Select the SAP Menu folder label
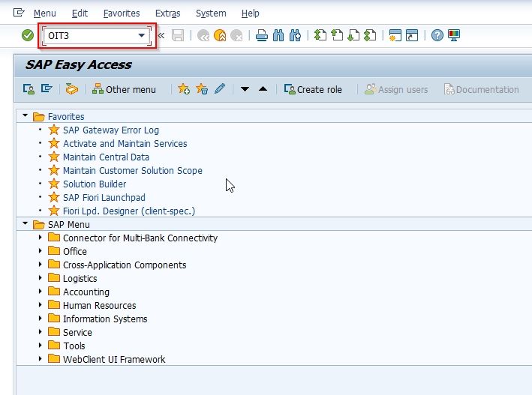532x395 pixels. point(68,224)
